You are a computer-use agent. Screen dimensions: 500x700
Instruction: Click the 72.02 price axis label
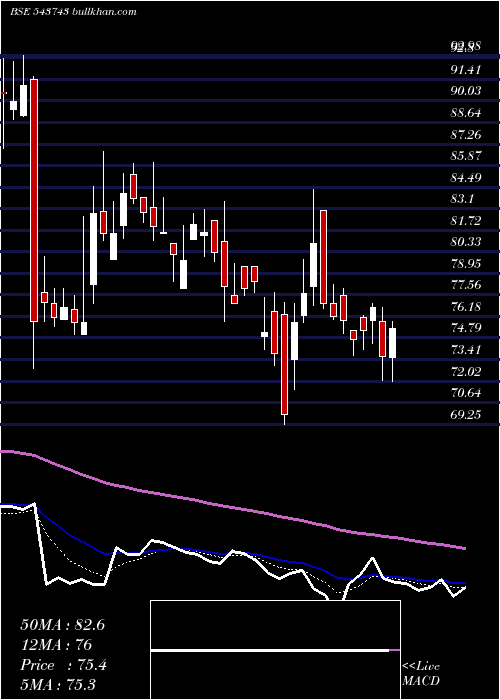pyautogui.click(x=466, y=371)
